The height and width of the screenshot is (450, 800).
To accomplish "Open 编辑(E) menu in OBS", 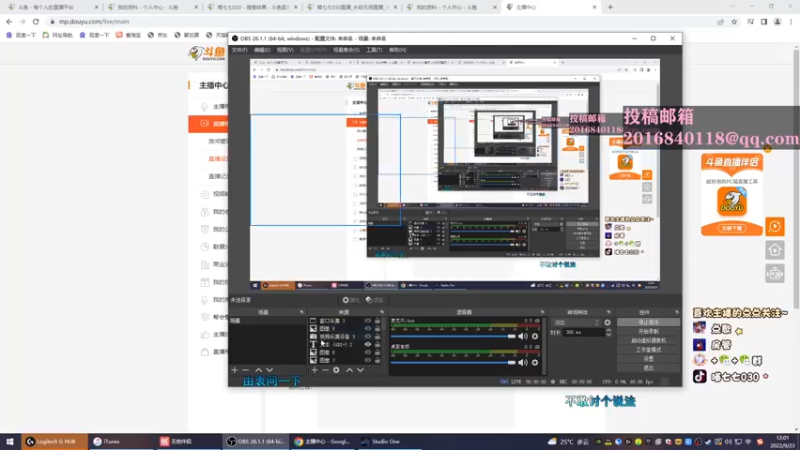I will [x=262, y=50].
